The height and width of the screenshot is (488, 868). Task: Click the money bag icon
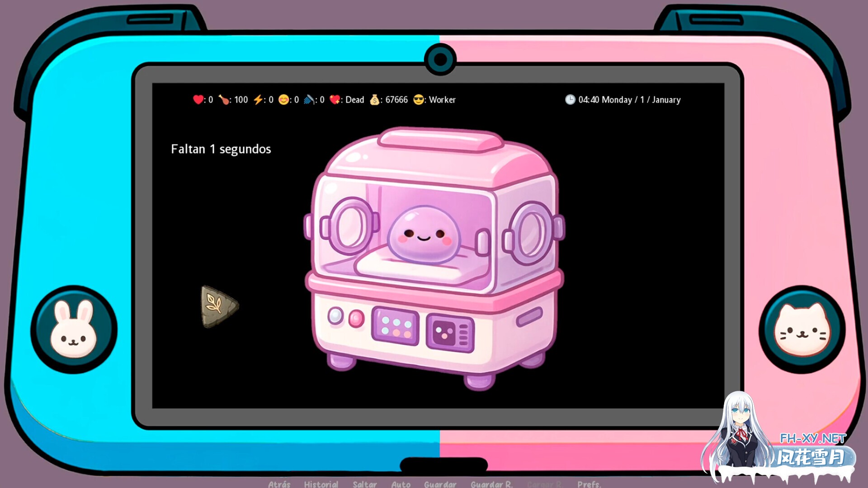pyautogui.click(x=375, y=99)
